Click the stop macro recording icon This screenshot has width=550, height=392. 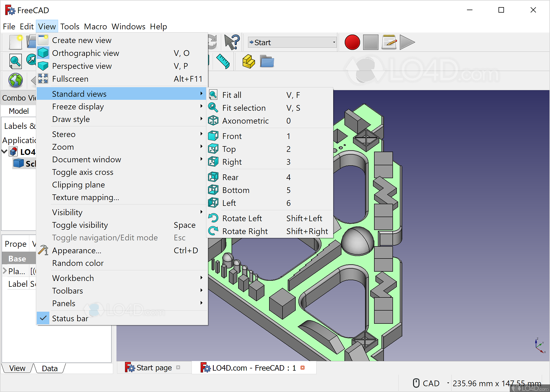(371, 42)
